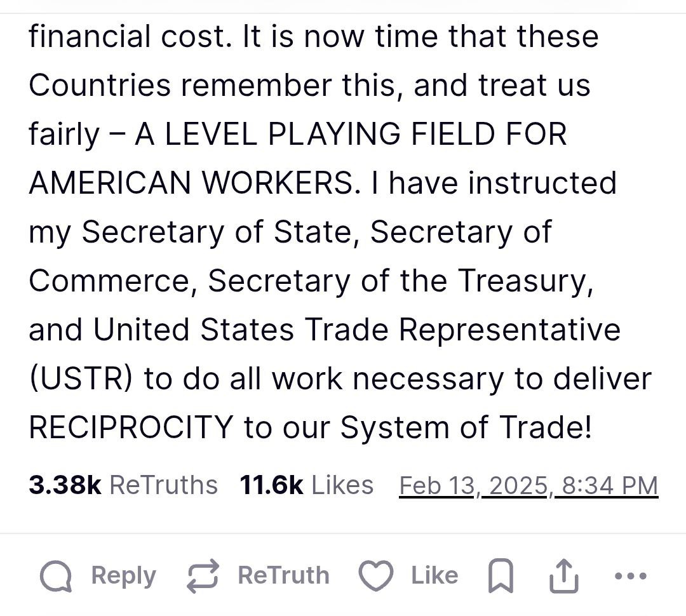686x616 pixels.
Task: Open the three-dot more options menu
Action: pyautogui.click(x=631, y=577)
